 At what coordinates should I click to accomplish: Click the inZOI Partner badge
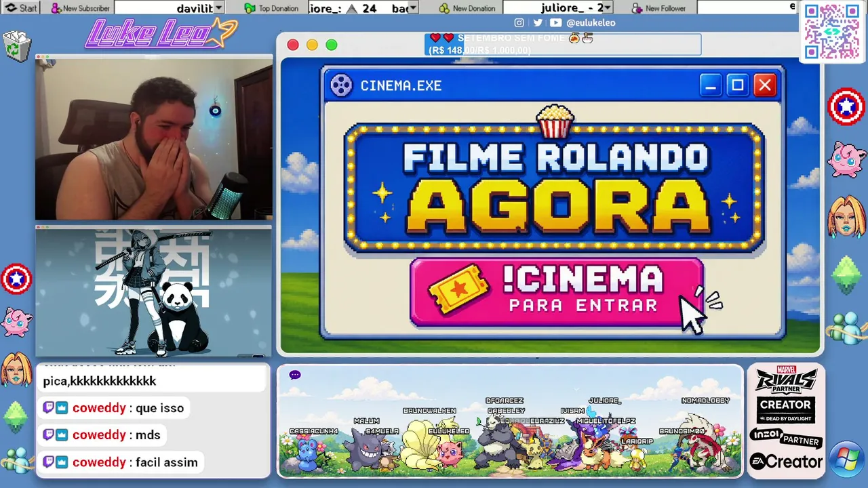point(786,438)
